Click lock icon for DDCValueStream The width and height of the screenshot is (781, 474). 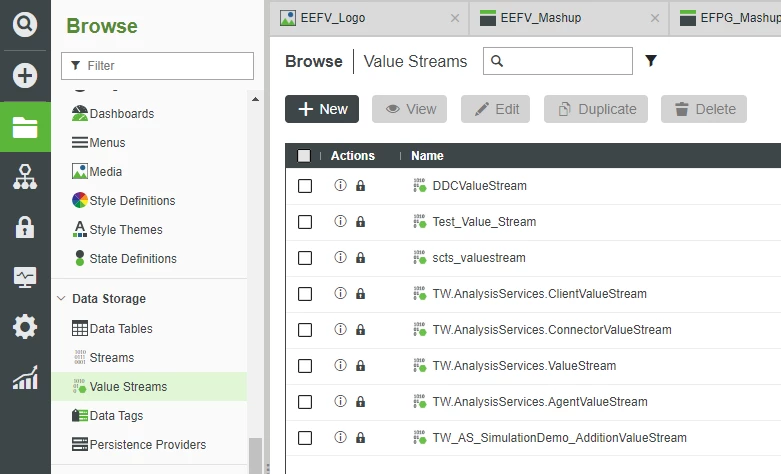click(x=360, y=186)
